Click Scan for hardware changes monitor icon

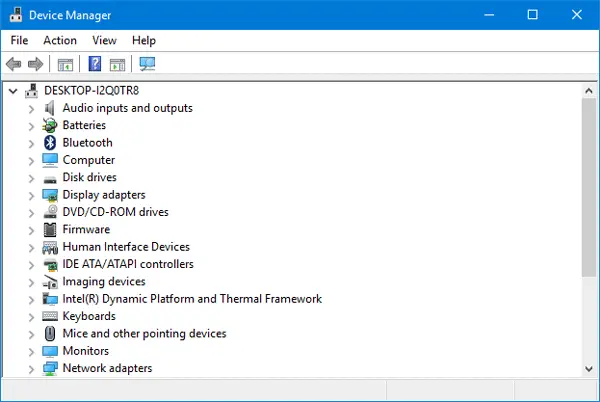tap(147, 64)
